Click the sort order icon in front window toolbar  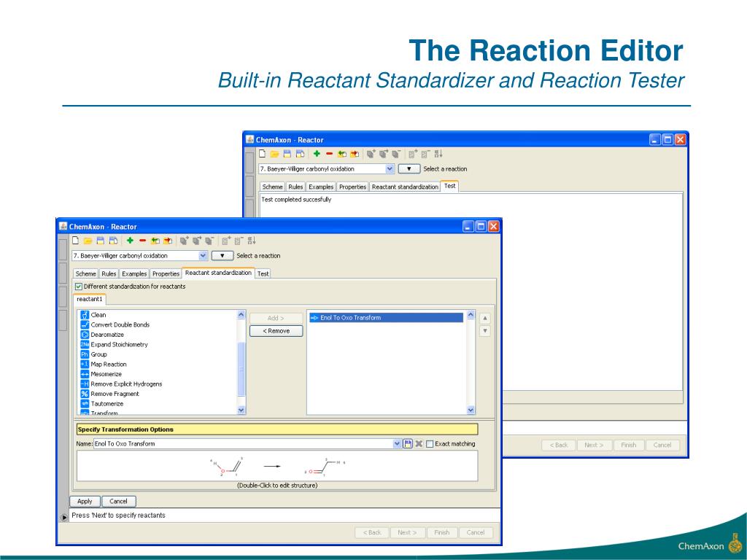tap(252, 241)
